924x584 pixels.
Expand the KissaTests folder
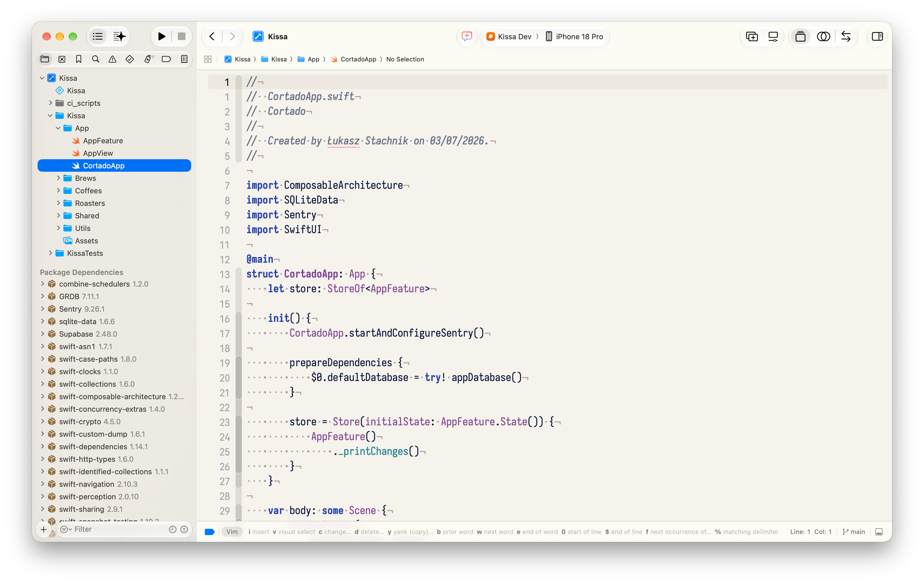tap(50, 253)
